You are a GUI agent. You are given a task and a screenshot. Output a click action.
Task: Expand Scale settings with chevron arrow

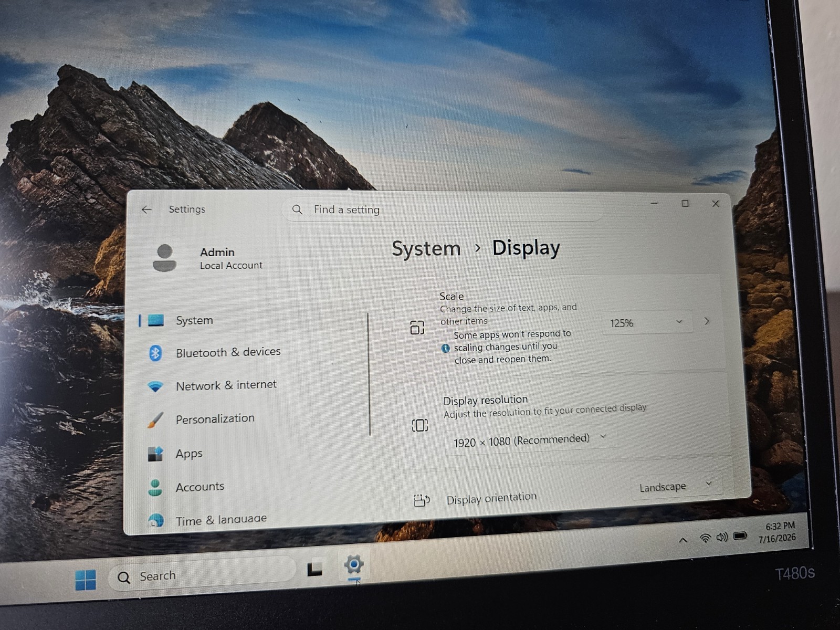tap(707, 321)
